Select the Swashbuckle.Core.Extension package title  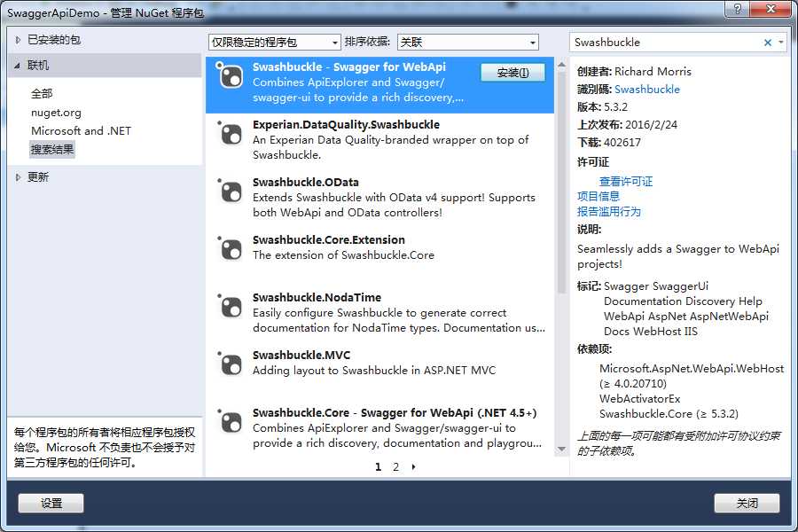[329, 239]
